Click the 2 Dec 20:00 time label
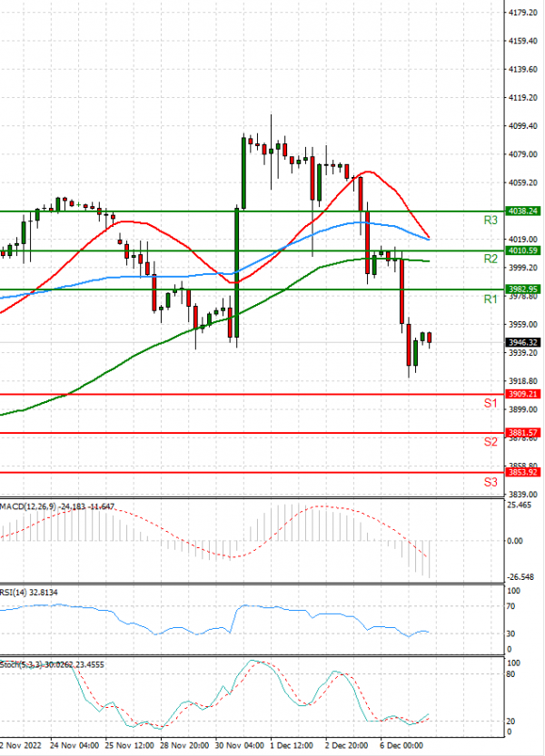Image resolution: width=545 pixels, height=756 pixels. (347, 745)
